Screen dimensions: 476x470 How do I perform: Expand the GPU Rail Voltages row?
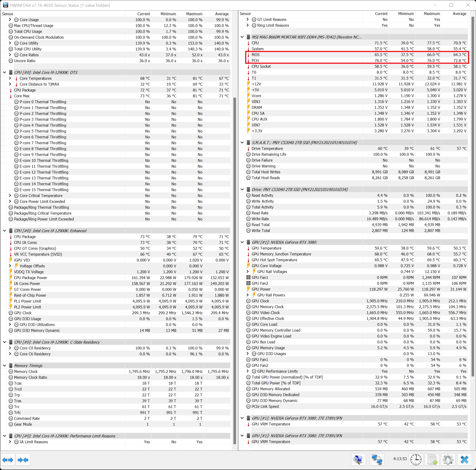pos(248,271)
